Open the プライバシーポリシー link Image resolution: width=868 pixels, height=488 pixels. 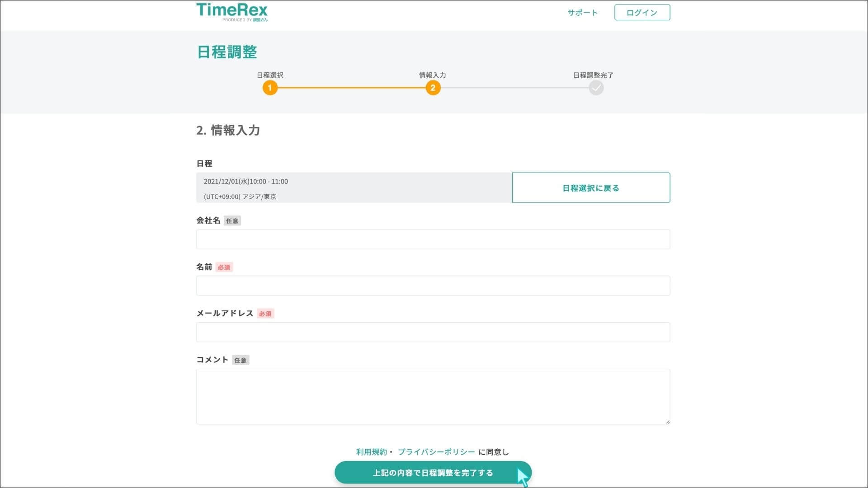point(436,451)
